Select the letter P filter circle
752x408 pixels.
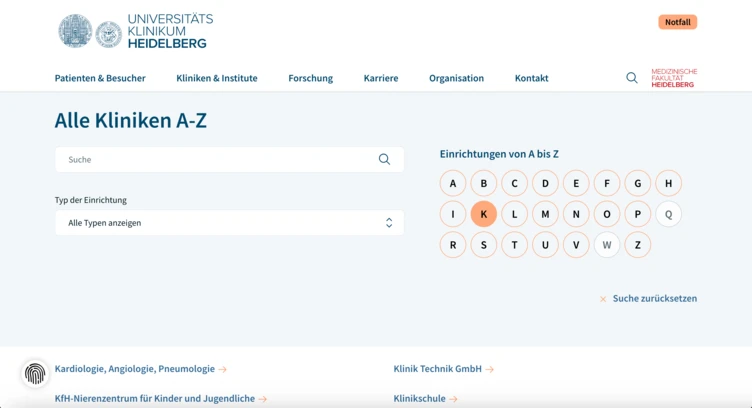click(637, 214)
